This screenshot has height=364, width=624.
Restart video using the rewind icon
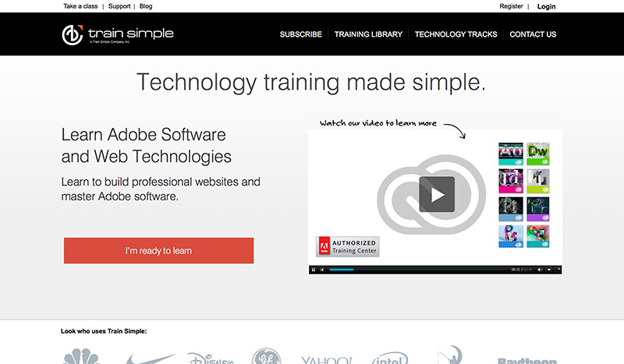(x=322, y=270)
